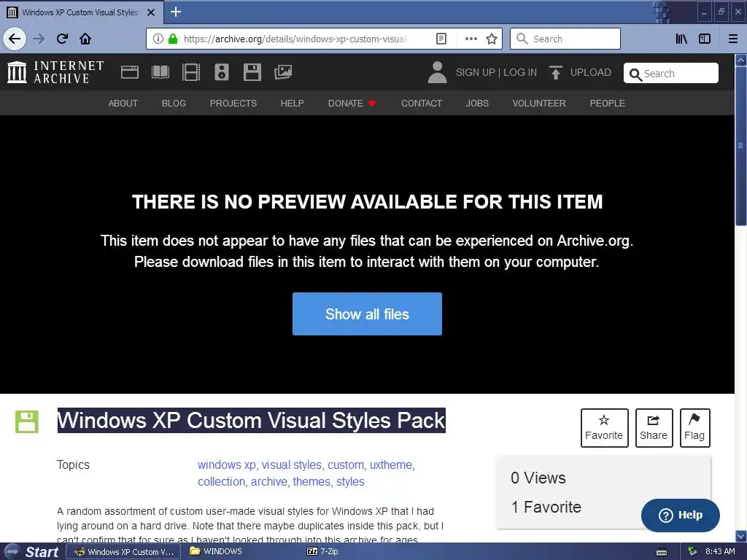Open the PEOPLE menu item
This screenshot has height=560, width=747.
click(608, 104)
